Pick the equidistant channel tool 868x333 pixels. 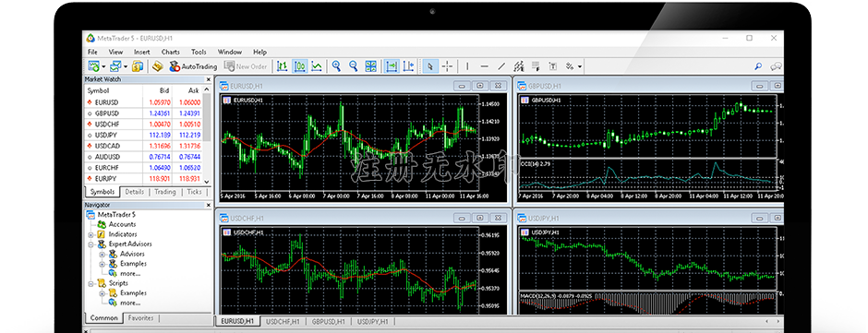pyautogui.click(x=519, y=66)
